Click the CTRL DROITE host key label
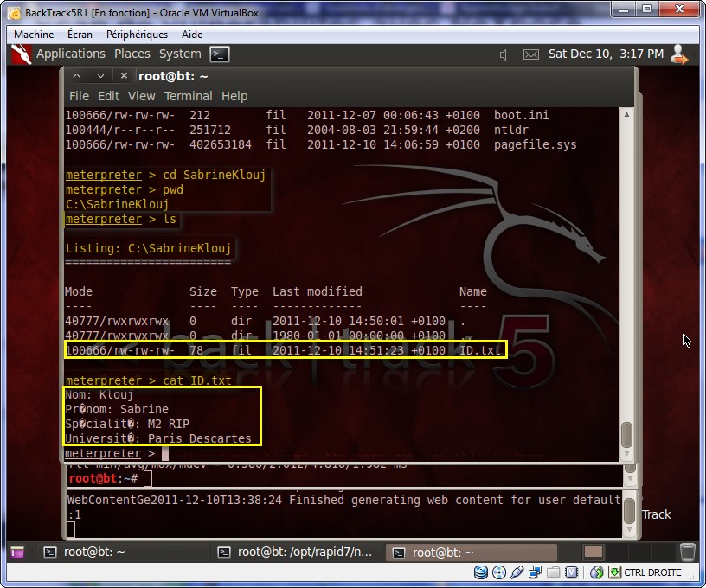Image resolution: width=706 pixels, height=588 pixels. 652,572
